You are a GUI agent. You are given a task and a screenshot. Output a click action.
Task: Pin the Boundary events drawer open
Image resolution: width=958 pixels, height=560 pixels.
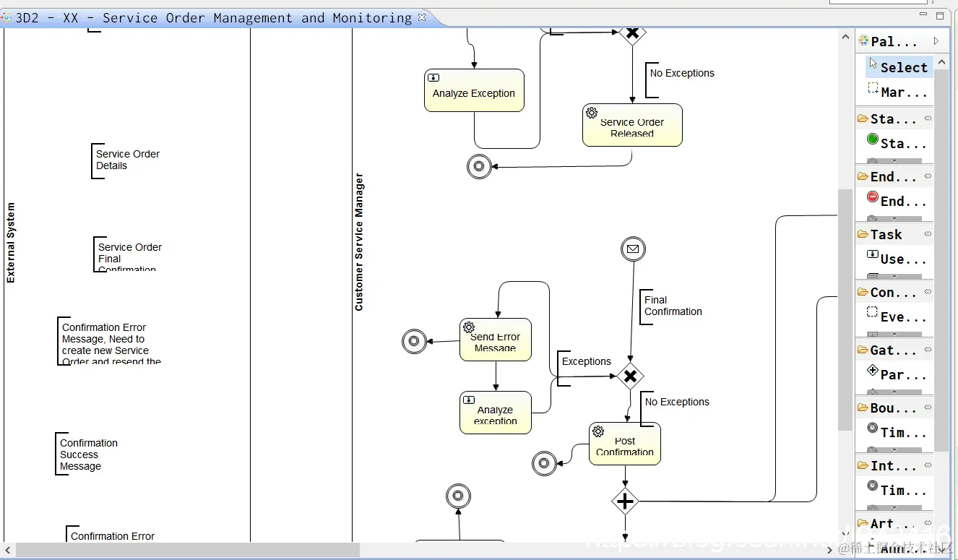click(x=928, y=408)
